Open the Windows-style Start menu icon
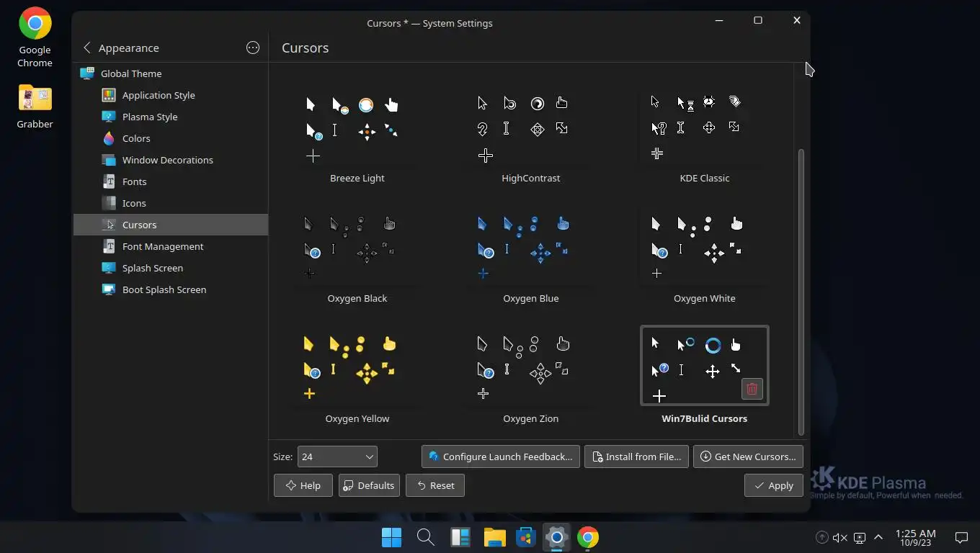980x553 pixels. pos(391,537)
